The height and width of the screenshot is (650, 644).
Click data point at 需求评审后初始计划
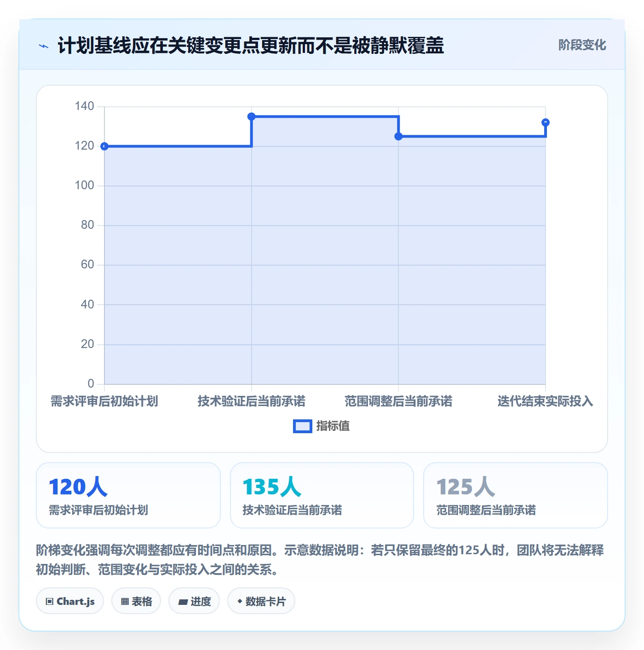point(104,146)
